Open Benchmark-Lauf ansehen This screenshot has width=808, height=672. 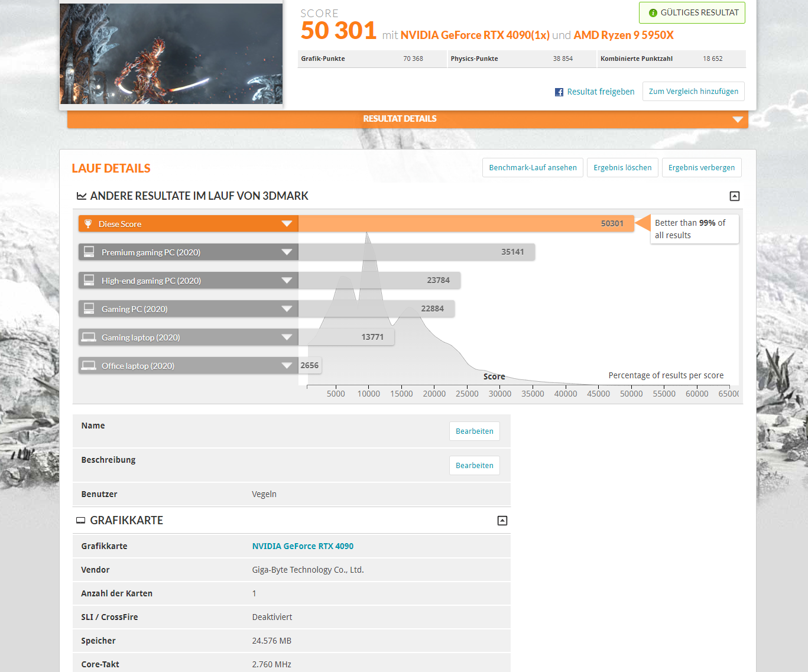pyautogui.click(x=532, y=167)
